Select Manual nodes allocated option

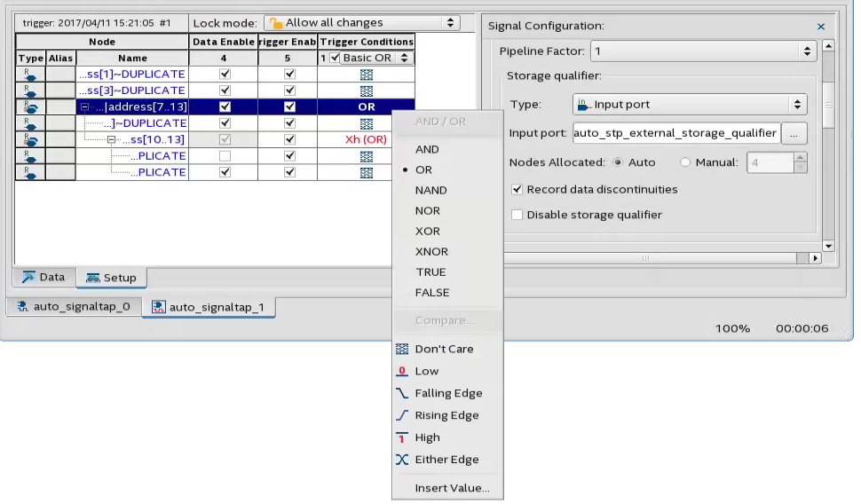click(685, 162)
